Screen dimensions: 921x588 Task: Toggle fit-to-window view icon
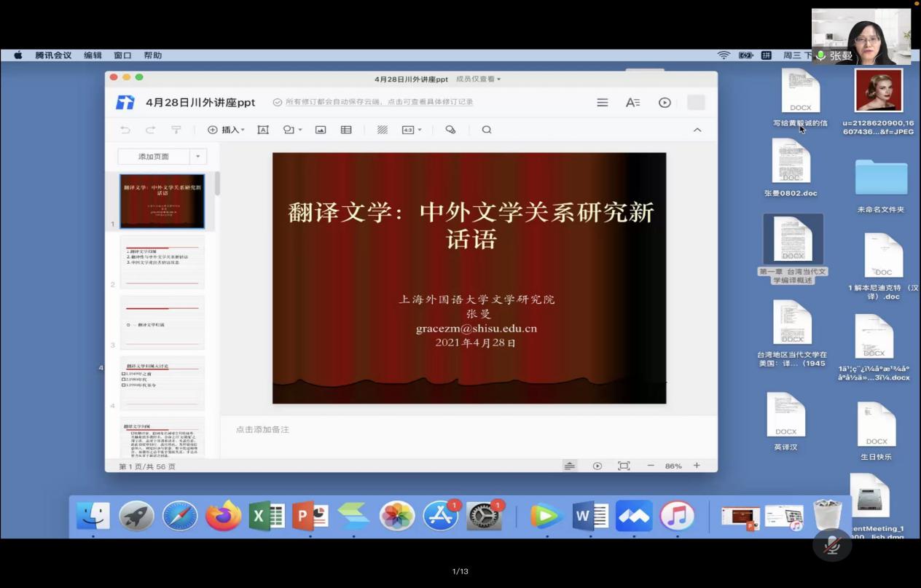click(x=624, y=466)
